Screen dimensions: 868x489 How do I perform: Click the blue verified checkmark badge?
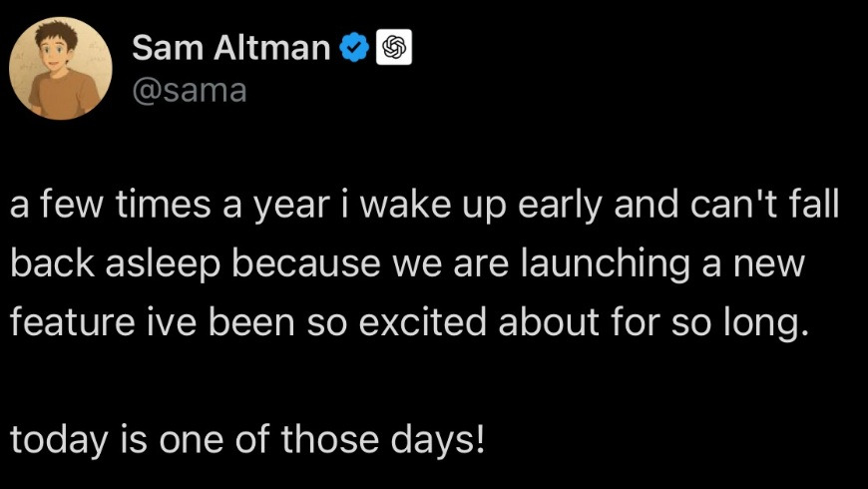(x=353, y=46)
